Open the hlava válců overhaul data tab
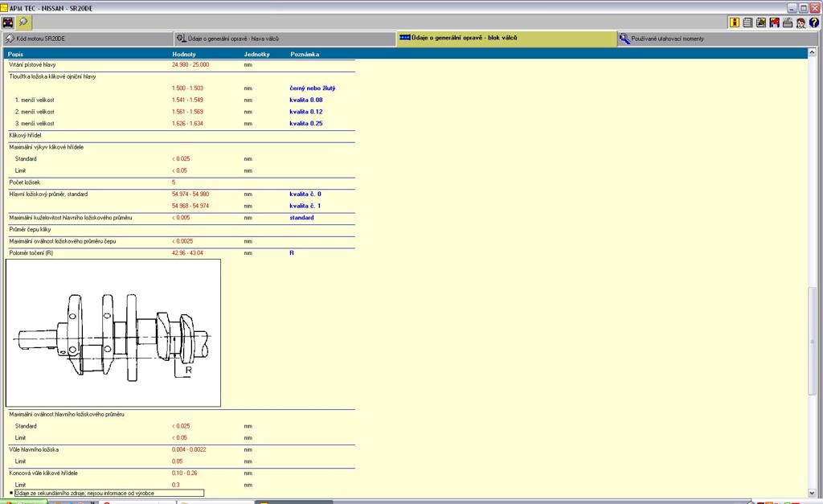The image size is (823, 504). click(284, 39)
